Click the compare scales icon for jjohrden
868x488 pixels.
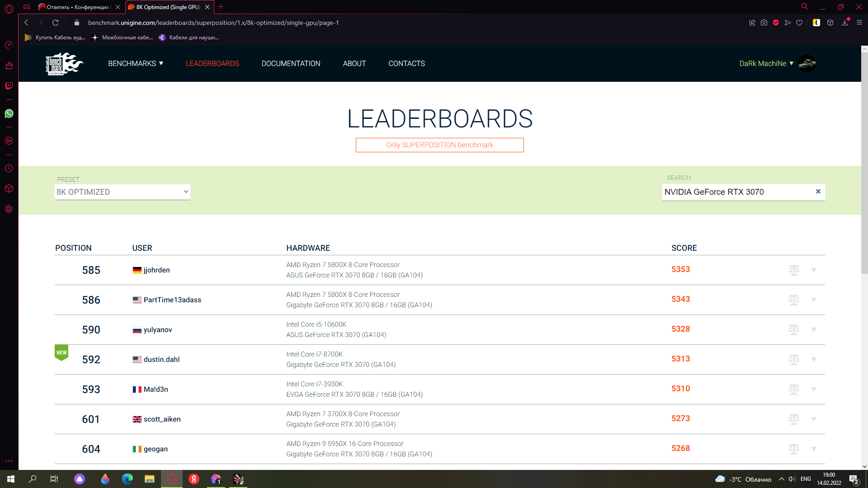pos(793,270)
